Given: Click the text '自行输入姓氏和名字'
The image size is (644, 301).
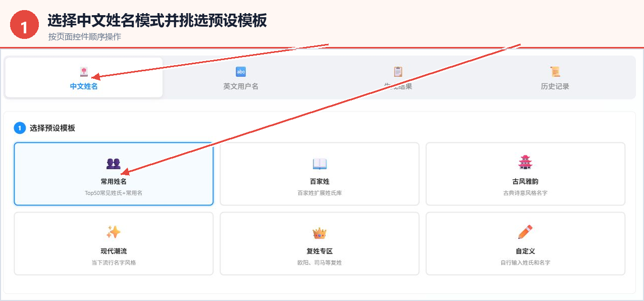Looking at the screenshot, I should point(525,263).
